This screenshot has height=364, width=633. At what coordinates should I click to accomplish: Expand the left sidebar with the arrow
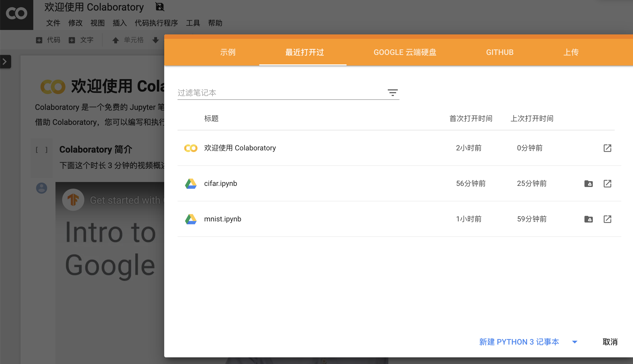click(5, 62)
